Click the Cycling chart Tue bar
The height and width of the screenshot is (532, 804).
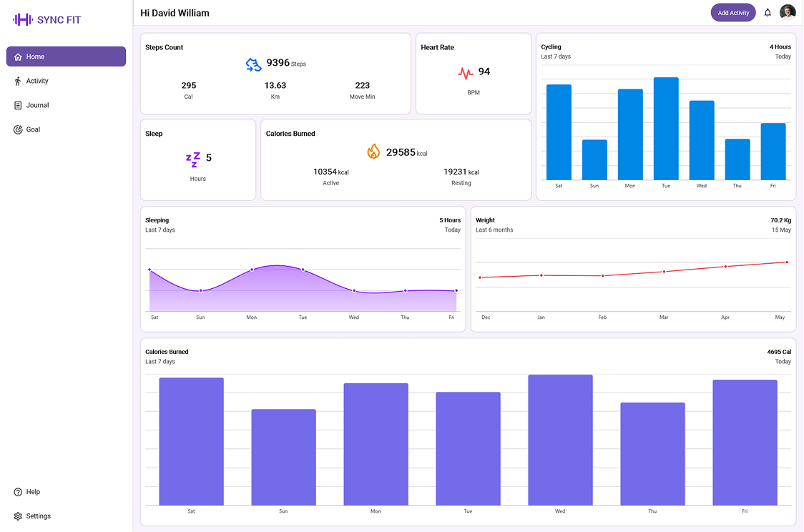click(666, 129)
